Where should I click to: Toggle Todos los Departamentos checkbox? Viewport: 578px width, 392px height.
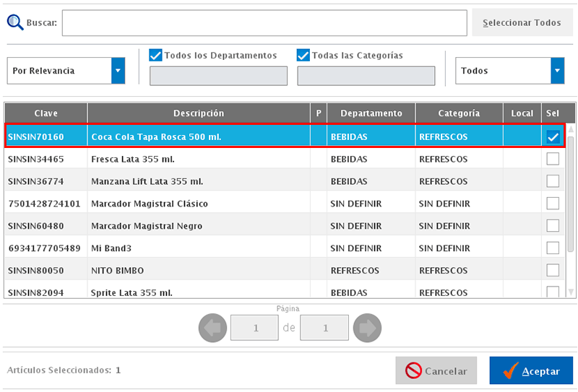[x=155, y=56]
